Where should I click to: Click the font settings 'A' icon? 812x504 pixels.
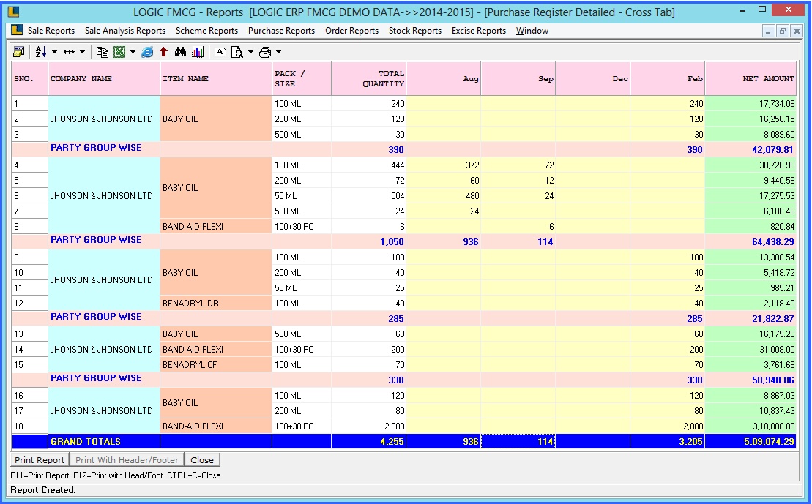tap(220, 52)
